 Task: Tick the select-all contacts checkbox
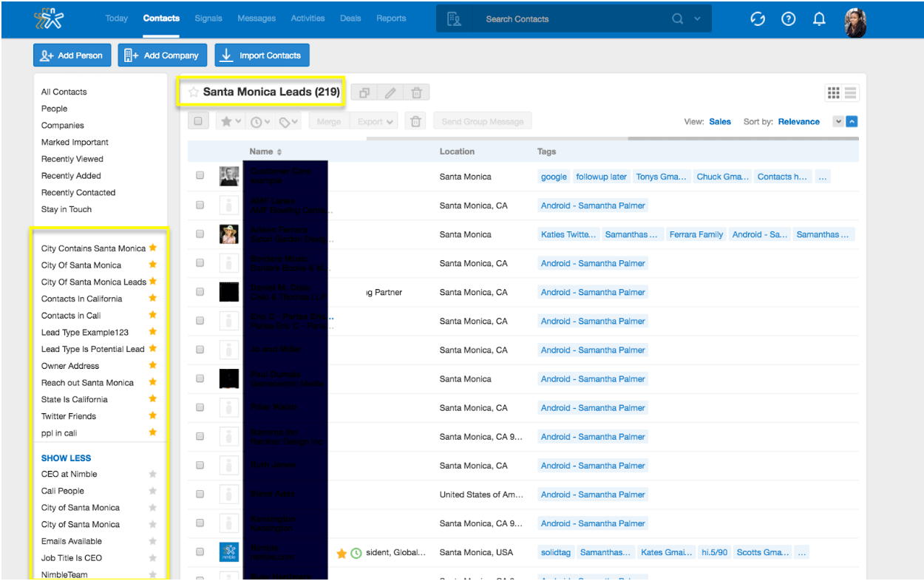tap(198, 121)
